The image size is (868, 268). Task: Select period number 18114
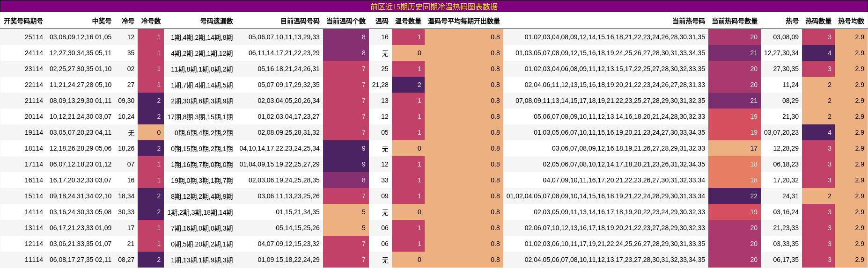(34, 148)
